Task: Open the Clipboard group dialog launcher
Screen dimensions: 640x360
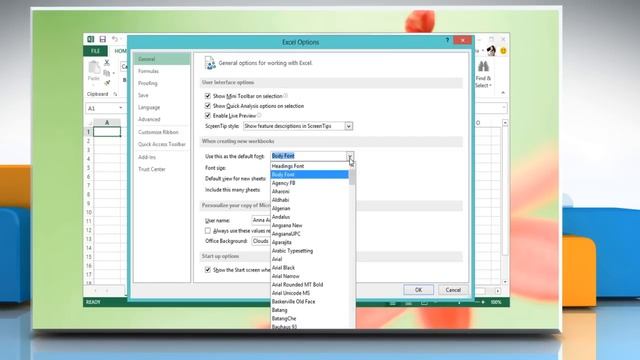Action: point(116,94)
